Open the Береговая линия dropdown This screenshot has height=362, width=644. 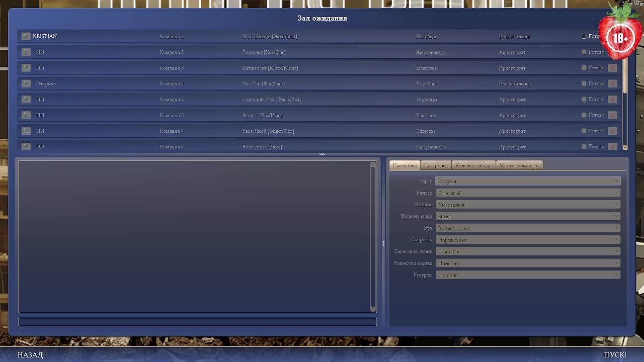tap(528, 251)
